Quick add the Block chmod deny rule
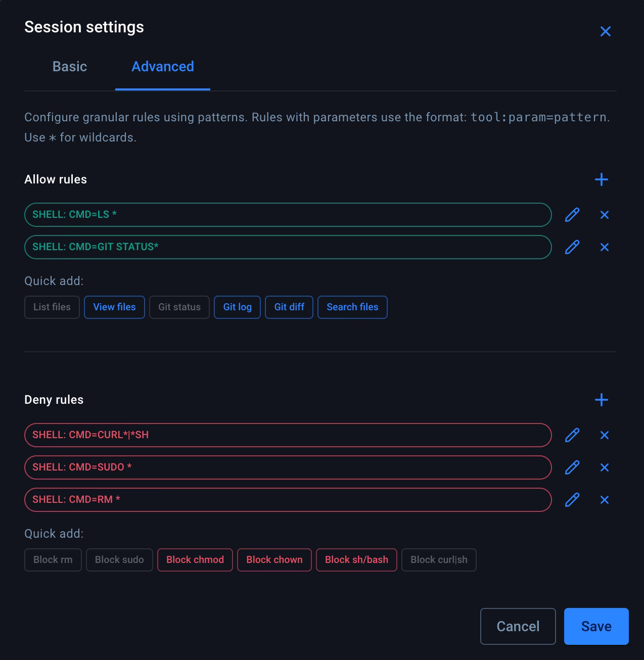 pos(195,559)
